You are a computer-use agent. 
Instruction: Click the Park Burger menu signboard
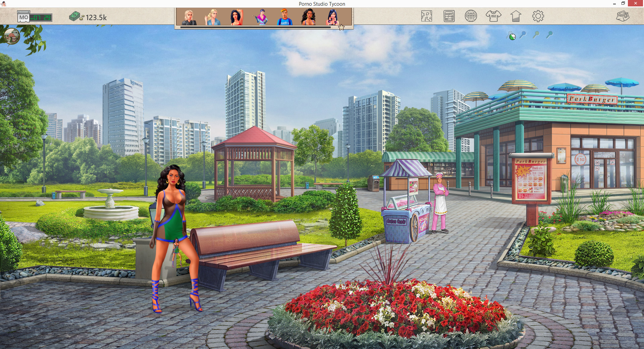pos(530,180)
